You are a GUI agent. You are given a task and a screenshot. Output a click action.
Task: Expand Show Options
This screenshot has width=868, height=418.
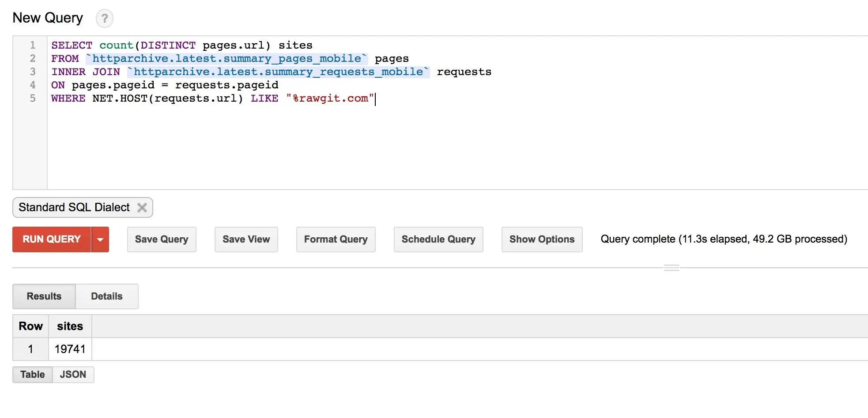[542, 239]
